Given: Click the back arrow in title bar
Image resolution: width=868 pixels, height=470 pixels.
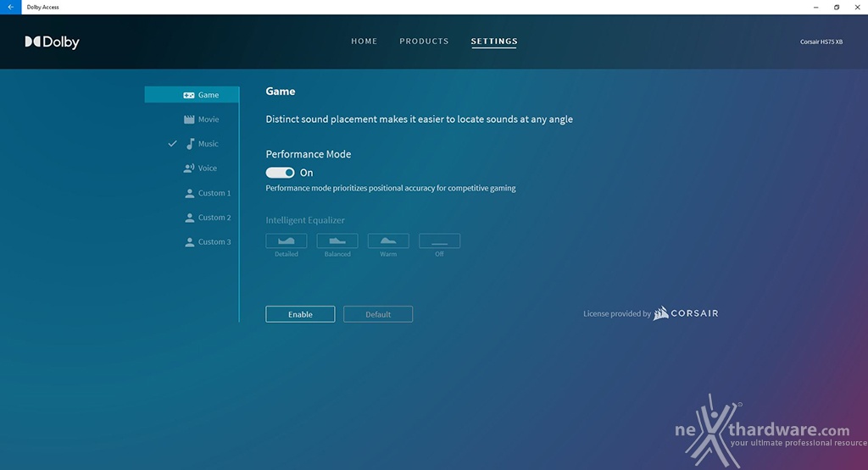Looking at the screenshot, I should [10, 7].
